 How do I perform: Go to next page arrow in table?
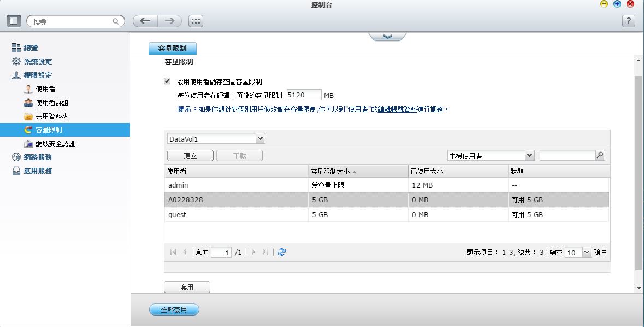253,252
